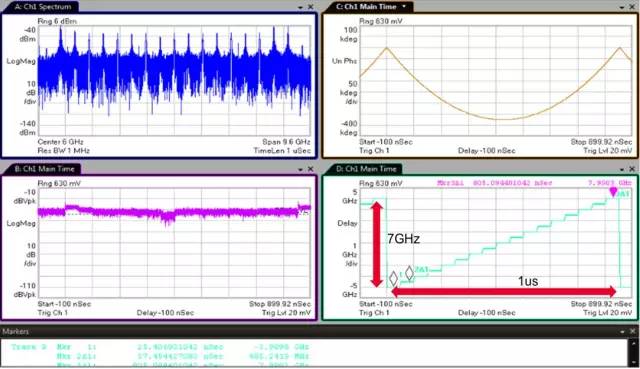Click the 100 kdeg top scale value

click(349, 34)
